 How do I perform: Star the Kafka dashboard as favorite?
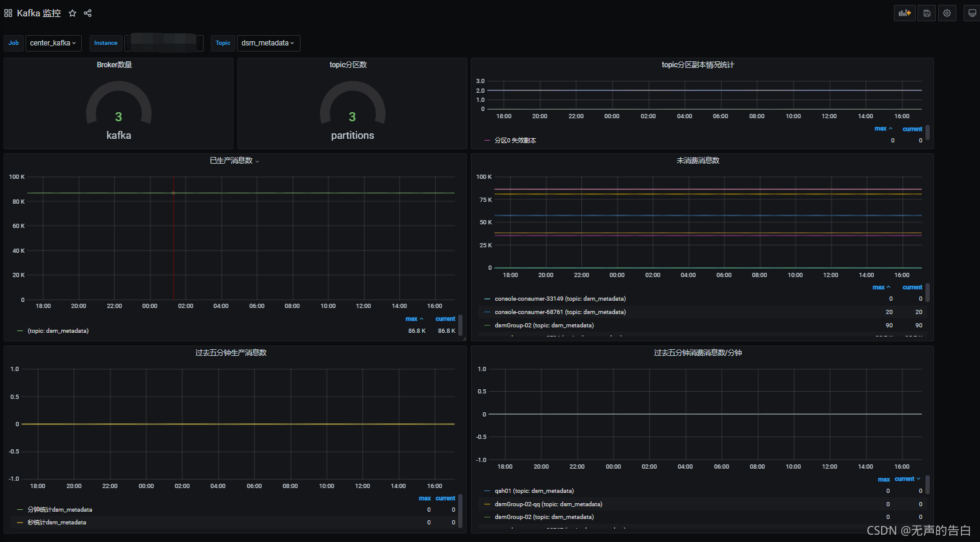click(x=72, y=13)
